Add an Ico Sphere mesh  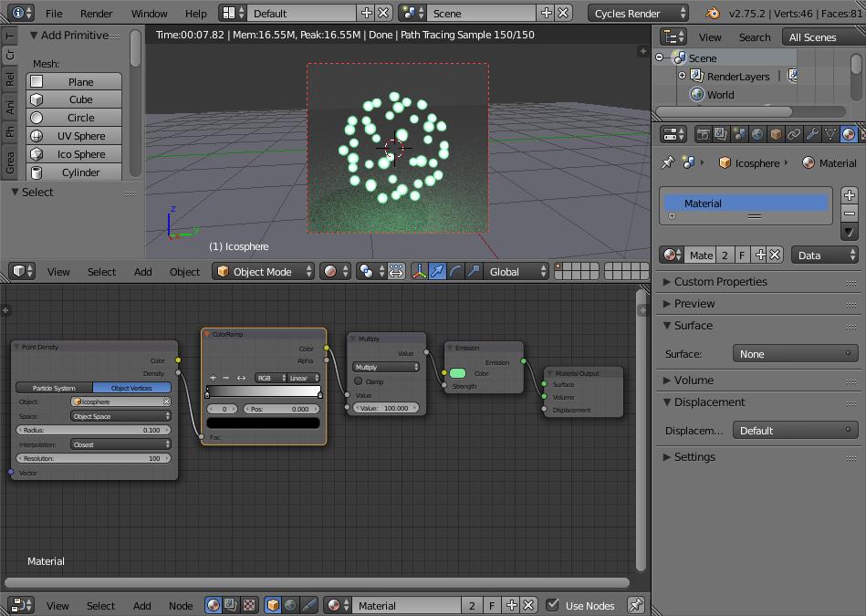pos(74,154)
